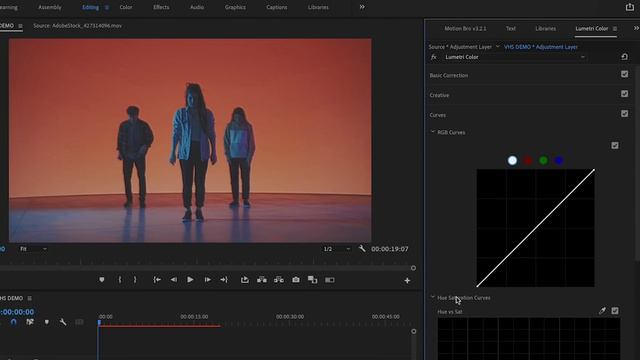640x360 pixels.
Task: Open timeline display settings wrench
Action: click(x=63, y=322)
